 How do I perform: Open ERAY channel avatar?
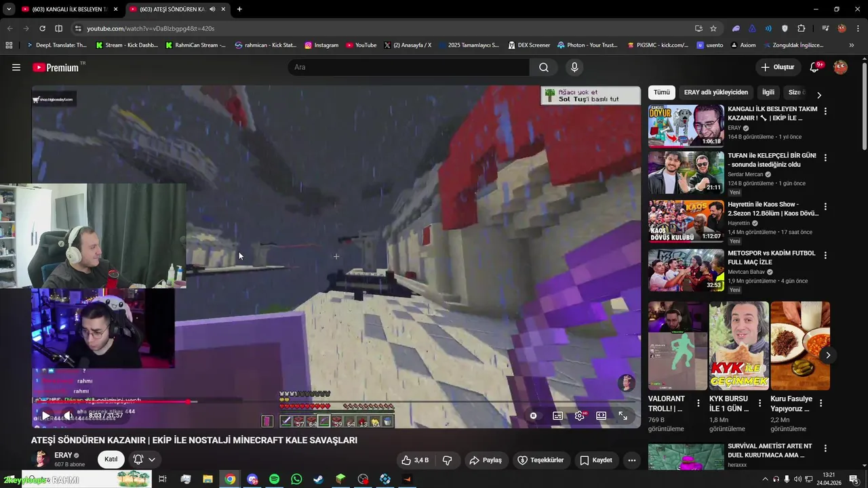pyautogui.click(x=41, y=460)
